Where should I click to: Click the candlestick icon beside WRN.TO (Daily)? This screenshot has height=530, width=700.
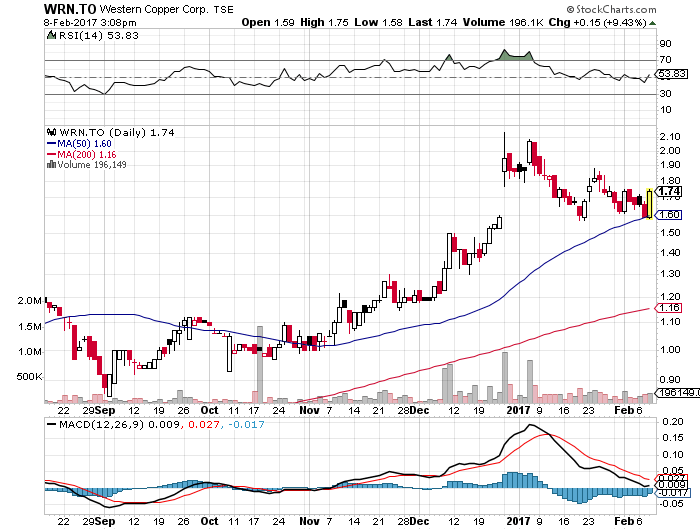(51, 132)
